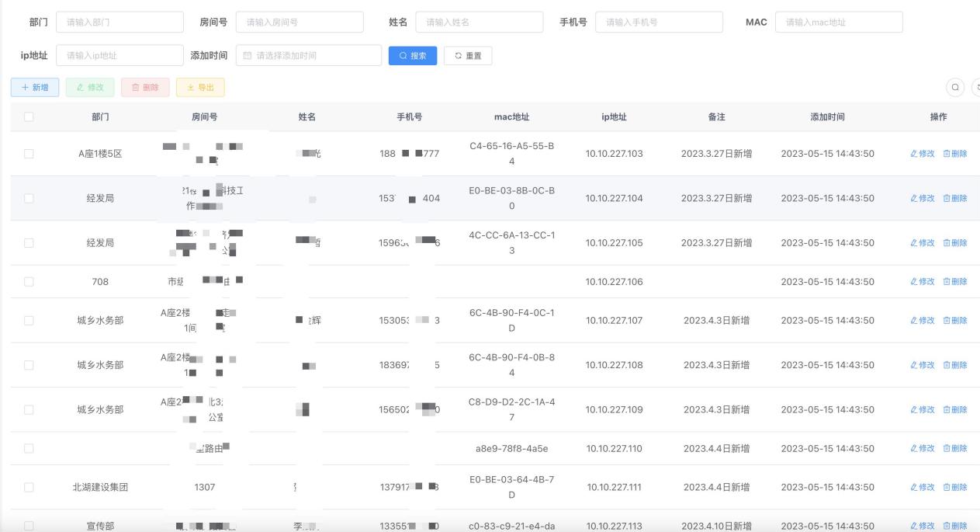Open the 添加时间 date picker
Viewport: 980px width, 532px height.
point(309,55)
